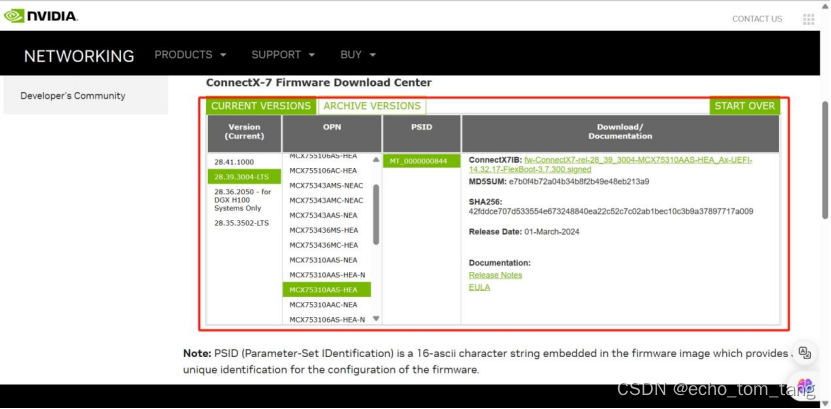Select OPN MCX753436MC-HEA

(x=326, y=245)
